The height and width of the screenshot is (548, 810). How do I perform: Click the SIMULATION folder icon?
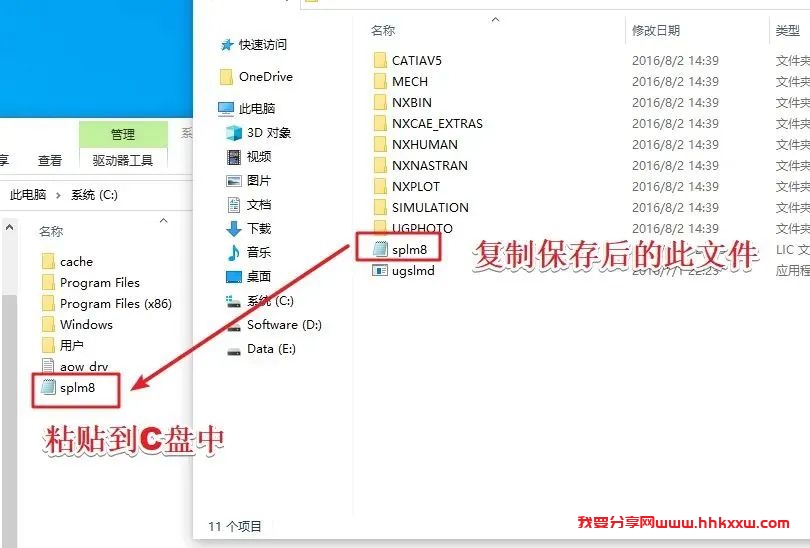click(x=380, y=208)
